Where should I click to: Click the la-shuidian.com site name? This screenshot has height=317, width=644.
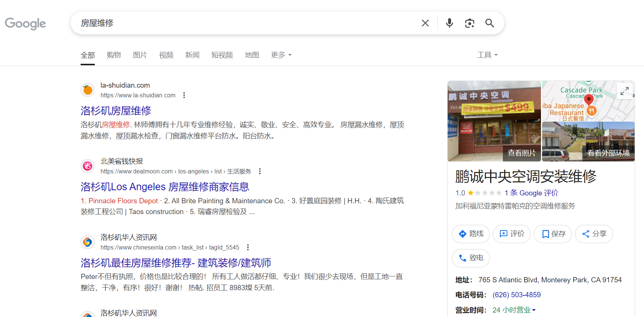(125, 85)
